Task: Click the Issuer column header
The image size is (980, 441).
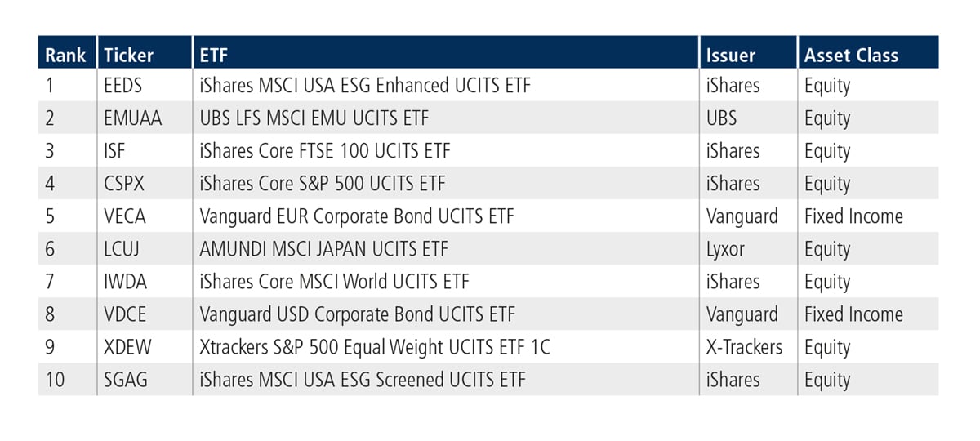Action: point(731,56)
